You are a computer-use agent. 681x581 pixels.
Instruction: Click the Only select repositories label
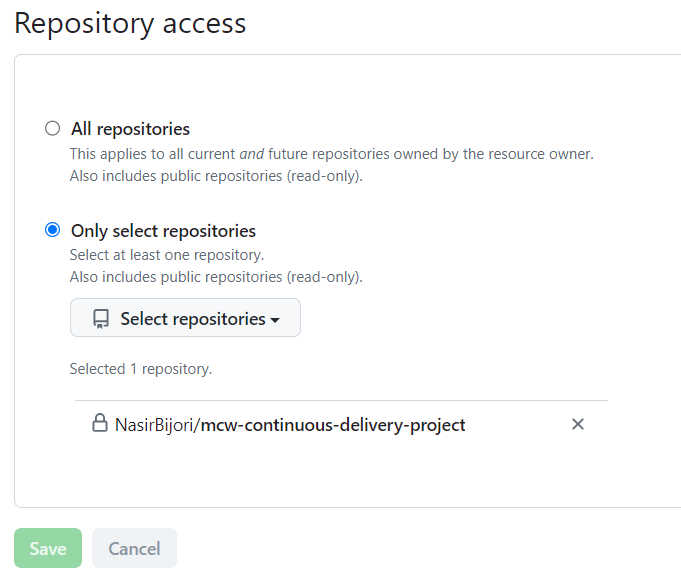[163, 231]
